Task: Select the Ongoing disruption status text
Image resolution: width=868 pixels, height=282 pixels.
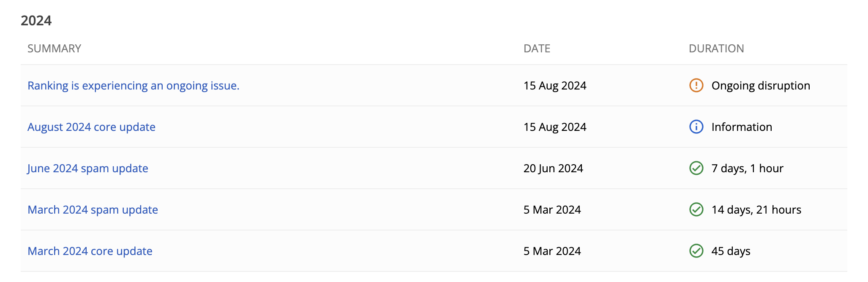Action: point(761,86)
